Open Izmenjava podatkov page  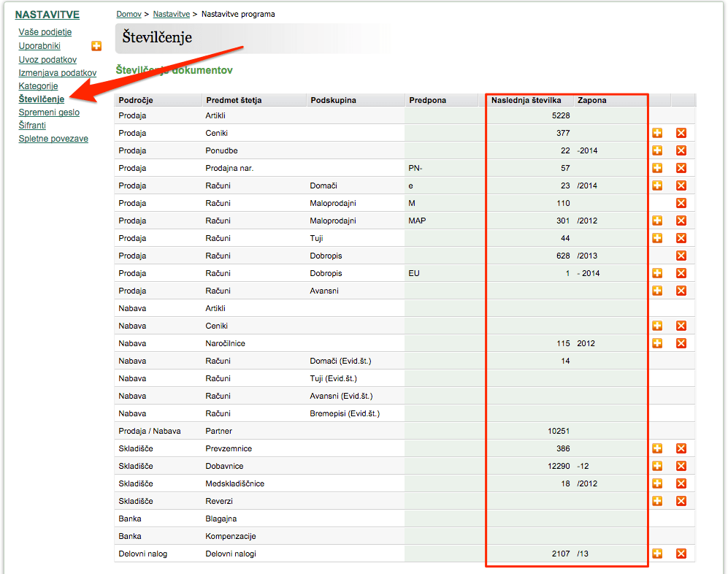tap(58, 73)
